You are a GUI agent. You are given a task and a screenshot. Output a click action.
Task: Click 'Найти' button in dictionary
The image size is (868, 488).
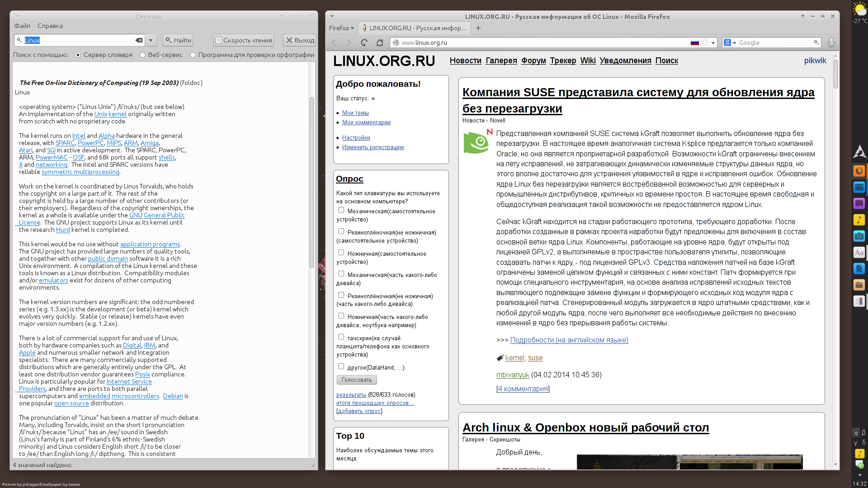point(178,40)
